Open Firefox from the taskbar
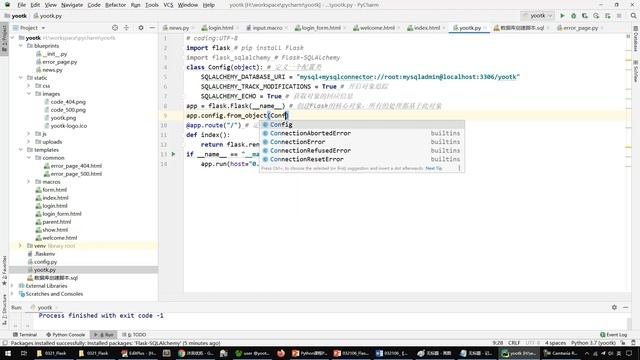Screen dimensions: 640x360 point(281,353)
